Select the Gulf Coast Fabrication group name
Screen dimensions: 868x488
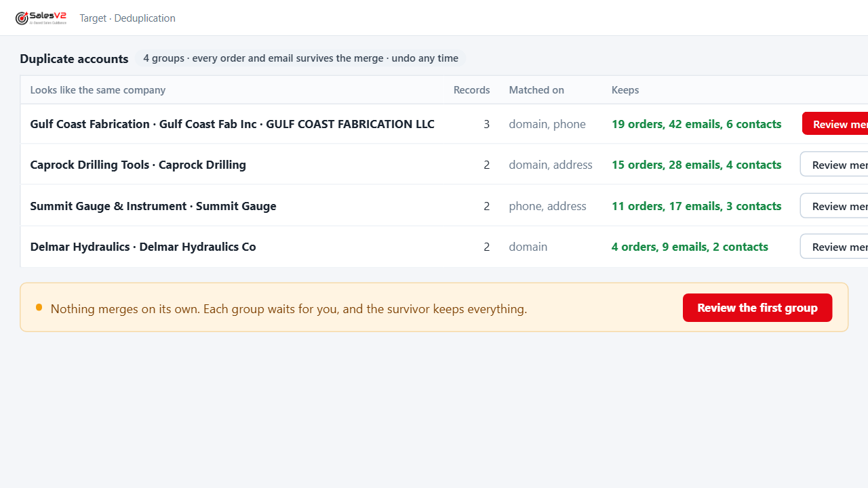232,124
